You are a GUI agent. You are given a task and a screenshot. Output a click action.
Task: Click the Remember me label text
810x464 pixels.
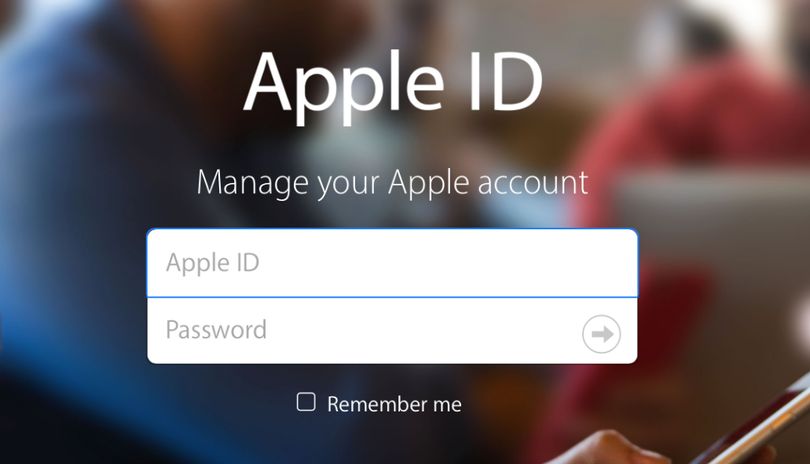tap(394, 404)
